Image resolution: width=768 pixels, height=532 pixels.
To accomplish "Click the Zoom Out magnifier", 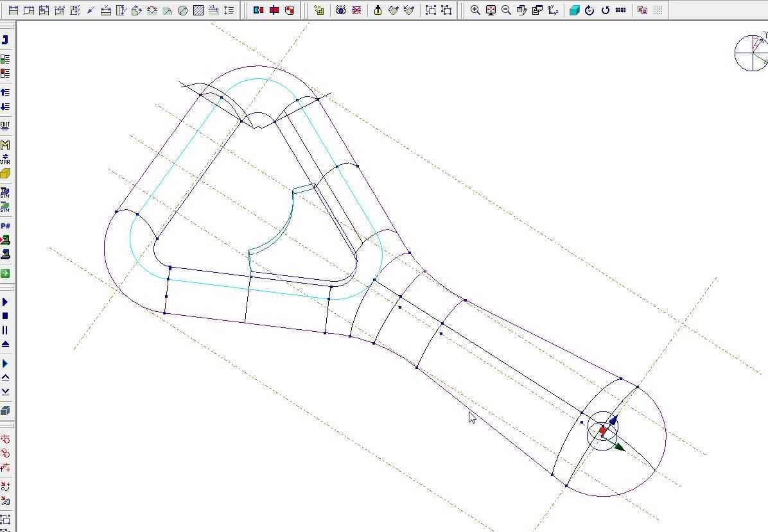I will pyautogui.click(x=506, y=10).
